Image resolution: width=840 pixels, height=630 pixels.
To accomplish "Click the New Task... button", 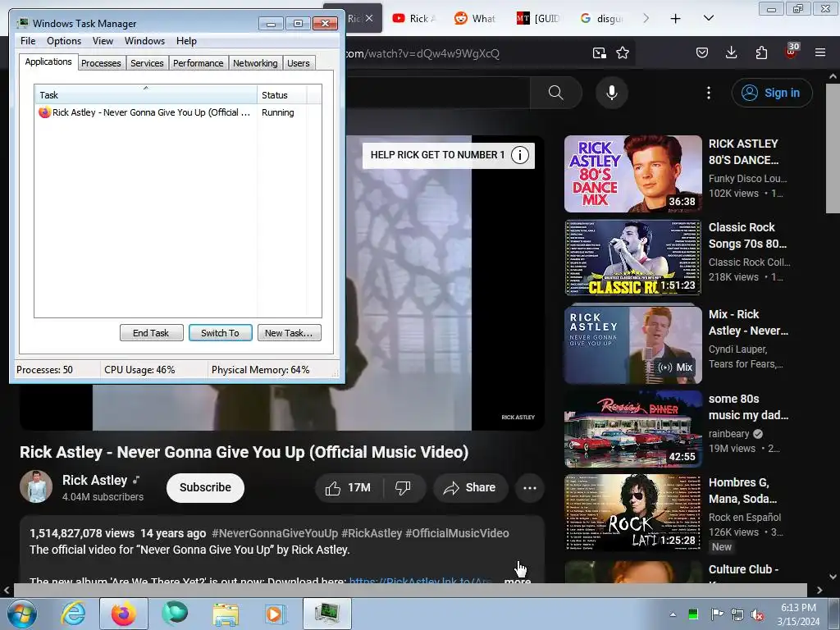I will tap(289, 333).
